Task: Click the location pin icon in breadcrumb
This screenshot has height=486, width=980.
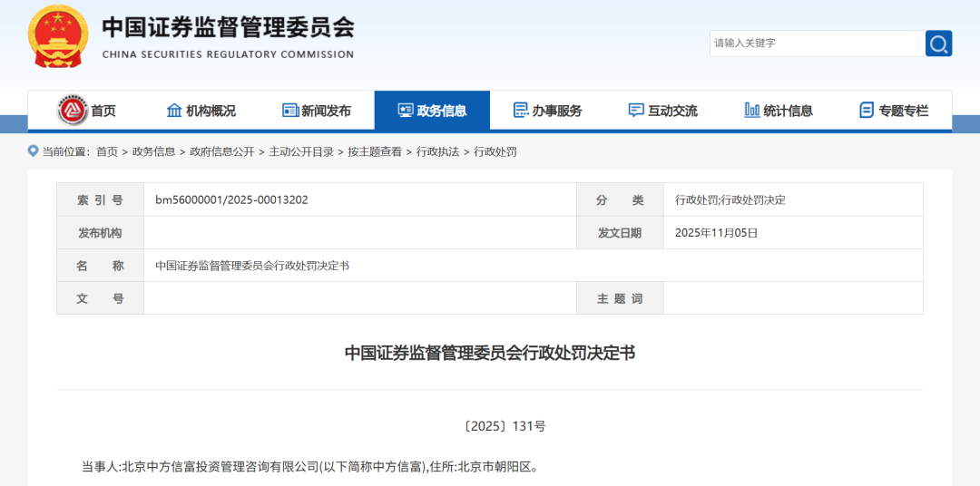Action: [x=34, y=151]
